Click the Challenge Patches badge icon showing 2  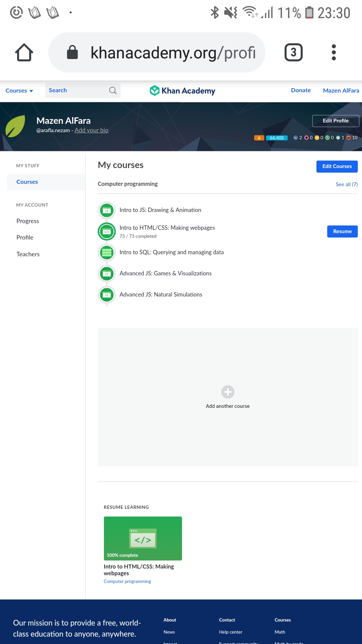pyautogui.click(x=296, y=138)
